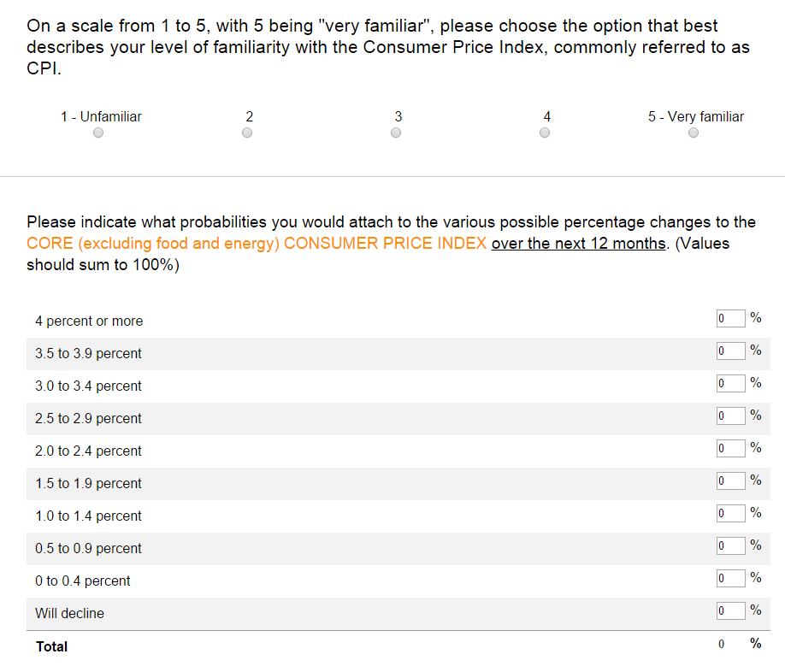
Task: Click the underlined 'over the next 12 months'
Action: [x=579, y=243]
